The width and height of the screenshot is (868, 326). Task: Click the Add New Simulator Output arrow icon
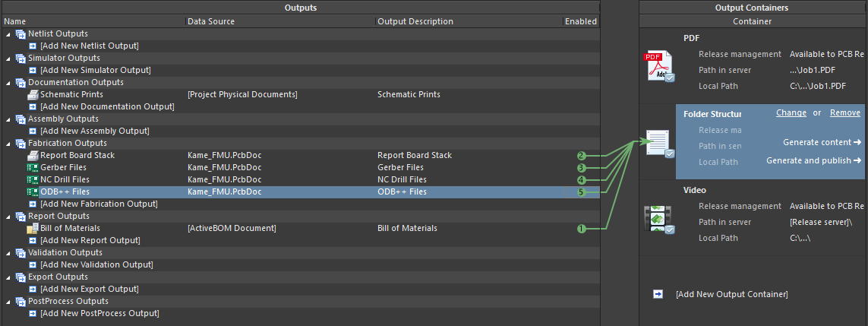[33, 71]
